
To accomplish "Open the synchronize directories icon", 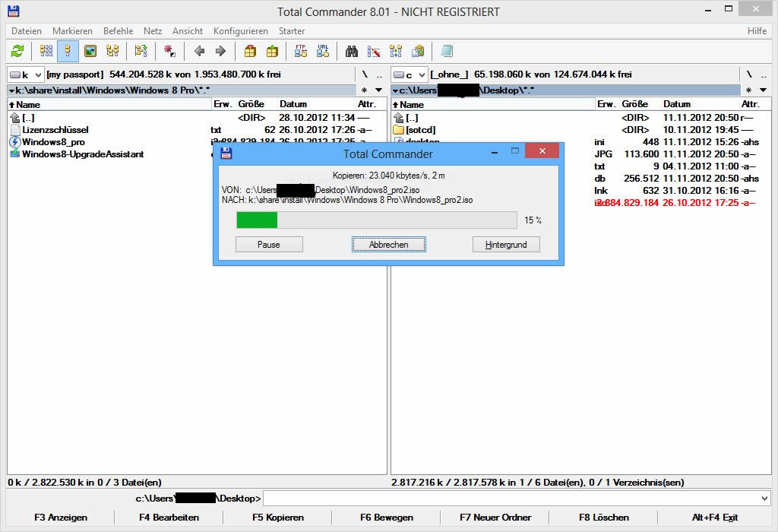I will click(396, 51).
